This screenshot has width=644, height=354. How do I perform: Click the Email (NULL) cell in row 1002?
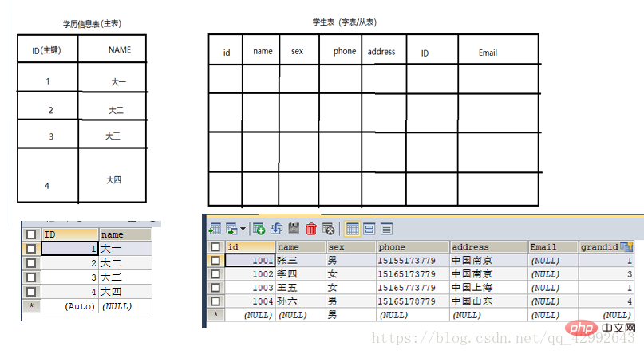coord(553,273)
